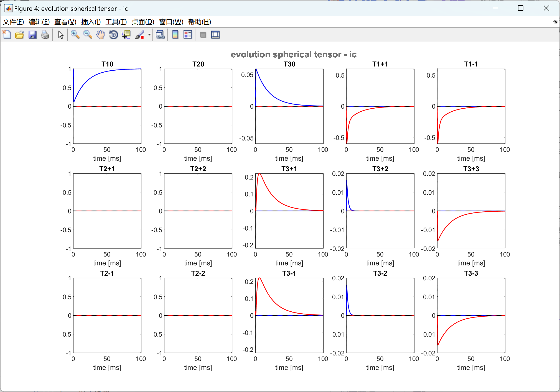
Task: Open the 工具(T) menu
Action: click(116, 22)
